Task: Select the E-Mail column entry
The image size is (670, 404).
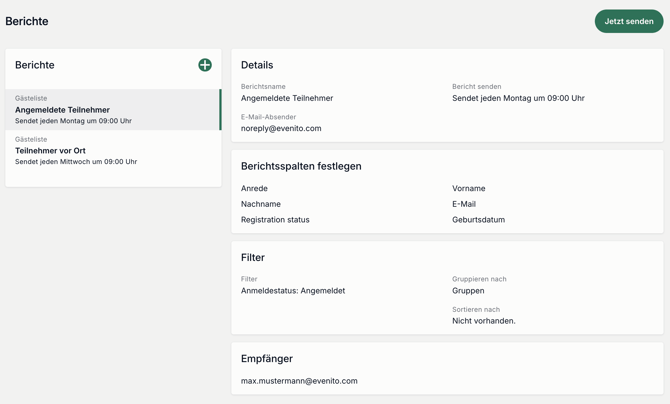Action: click(x=464, y=204)
